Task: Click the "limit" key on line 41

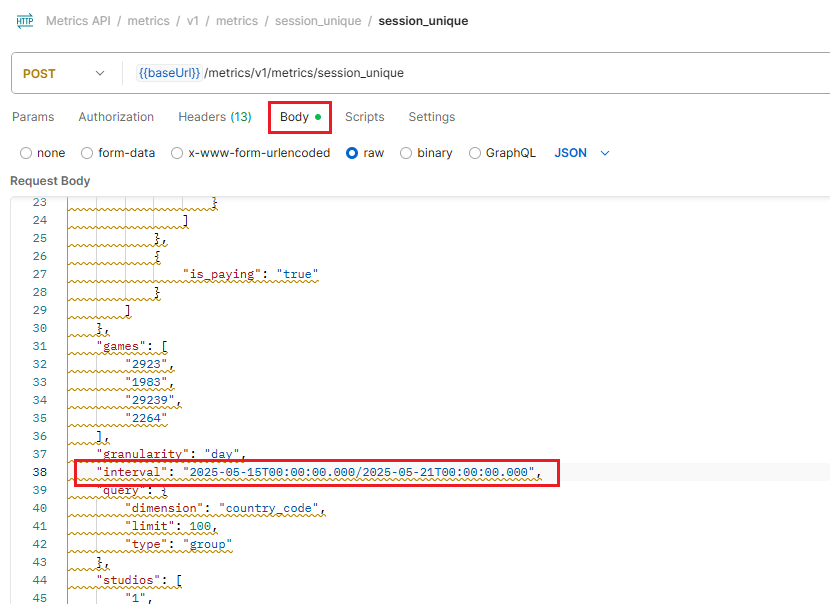Action: tap(150, 526)
